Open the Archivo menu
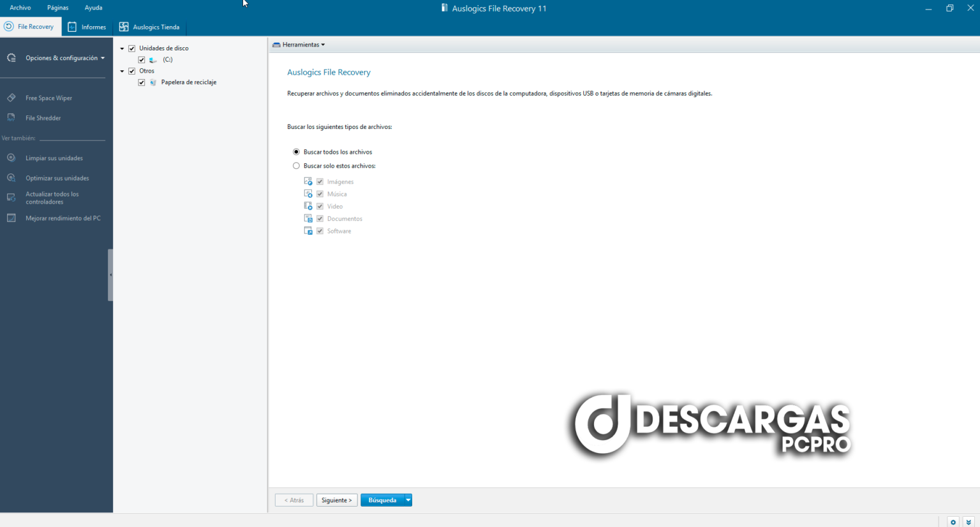Image resolution: width=980 pixels, height=527 pixels. pos(20,8)
